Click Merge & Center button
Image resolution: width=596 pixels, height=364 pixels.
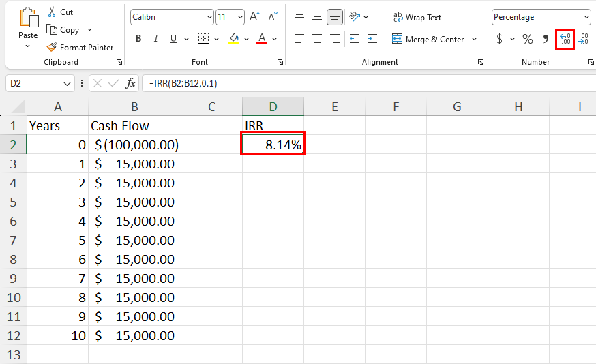pyautogui.click(x=428, y=39)
